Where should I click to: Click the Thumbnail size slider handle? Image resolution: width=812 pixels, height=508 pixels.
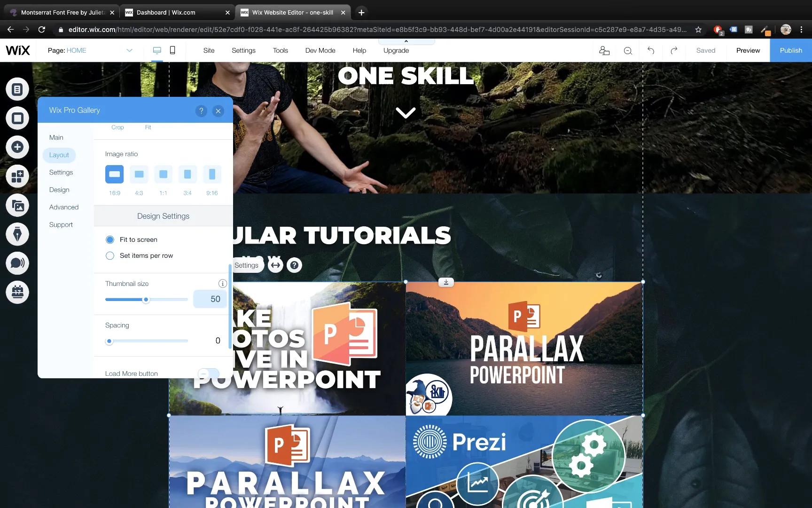coord(146,300)
